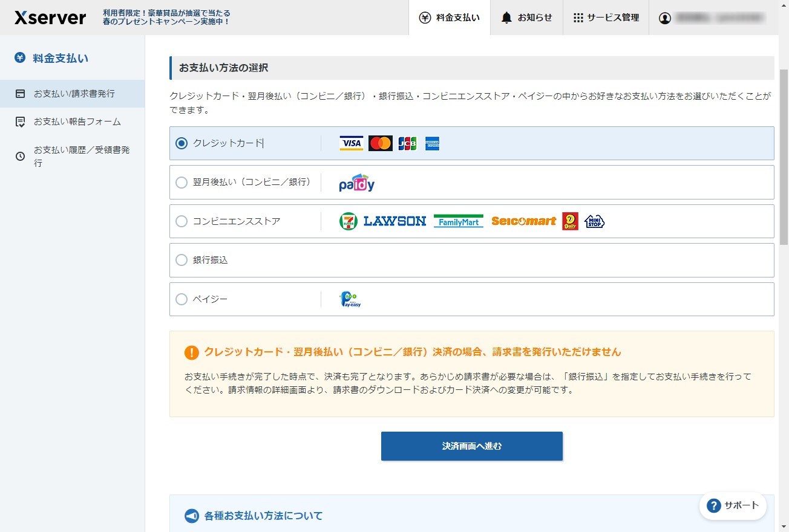Select the 翌月後払い（コンビニ／銀行）payment option
Viewport: 789px width, 532px height.
coord(181,182)
